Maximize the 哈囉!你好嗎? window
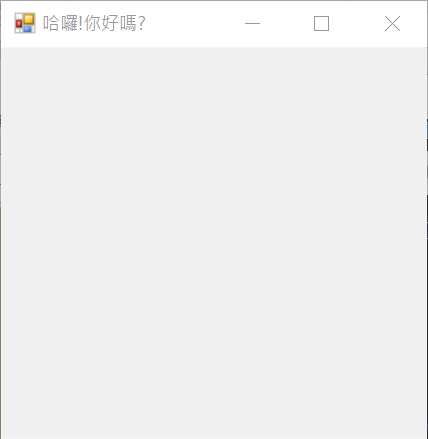 point(322,24)
